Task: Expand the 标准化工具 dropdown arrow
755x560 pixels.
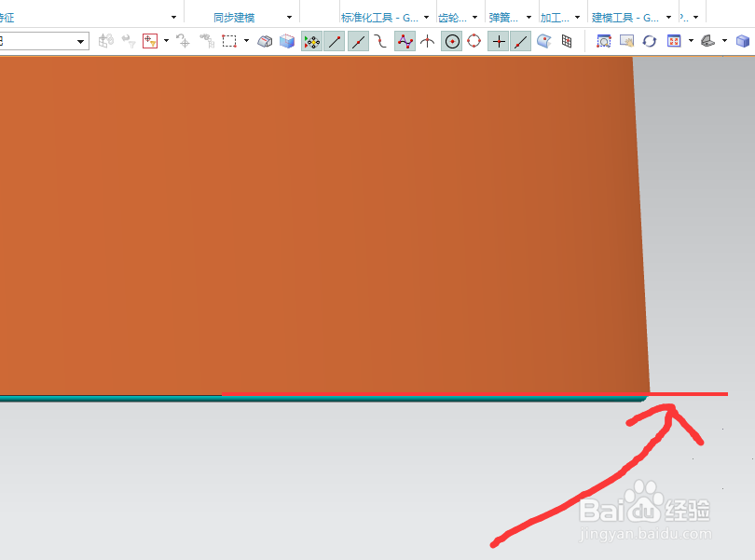Action: [x=426, y=18]
